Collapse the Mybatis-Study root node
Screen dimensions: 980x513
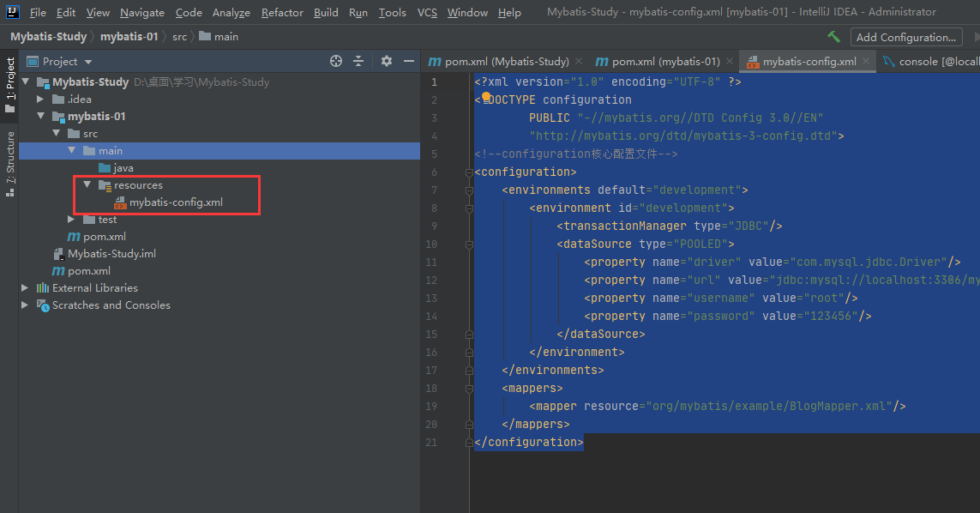[26, 82]
